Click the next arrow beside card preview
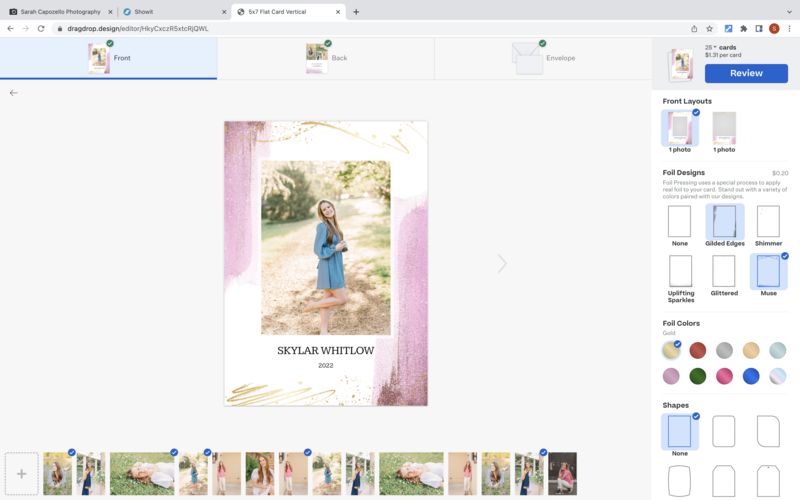 point(502,263)
